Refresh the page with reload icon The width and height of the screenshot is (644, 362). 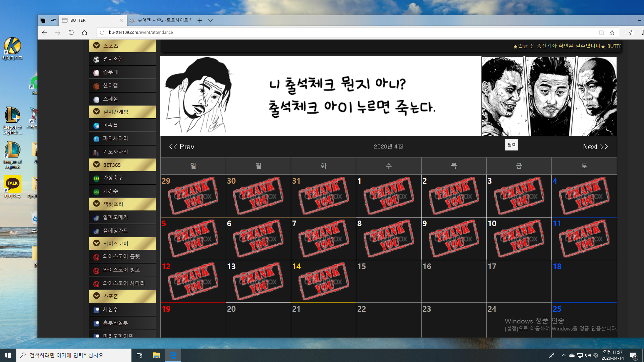pyautogui.click(x=71, y=33)
